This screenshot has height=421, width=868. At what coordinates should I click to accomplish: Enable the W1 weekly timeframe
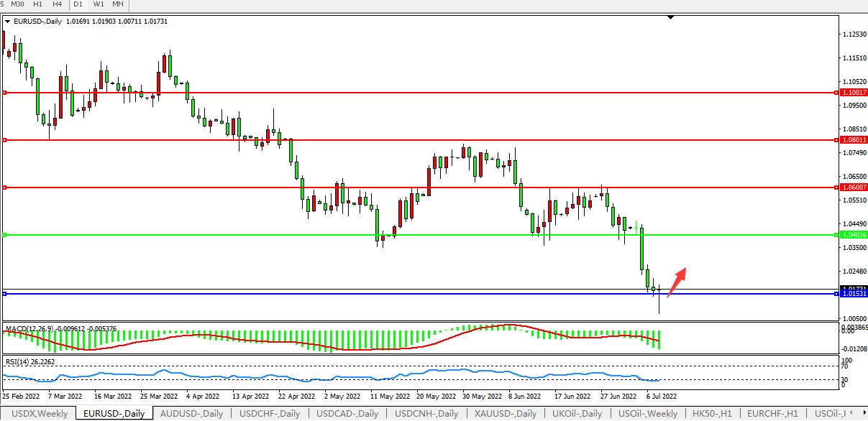pyautogui.click(x=99, y=4)
